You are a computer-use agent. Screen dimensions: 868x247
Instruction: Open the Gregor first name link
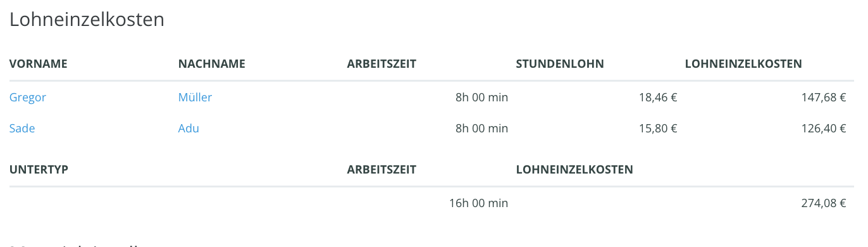pos(28,98)
